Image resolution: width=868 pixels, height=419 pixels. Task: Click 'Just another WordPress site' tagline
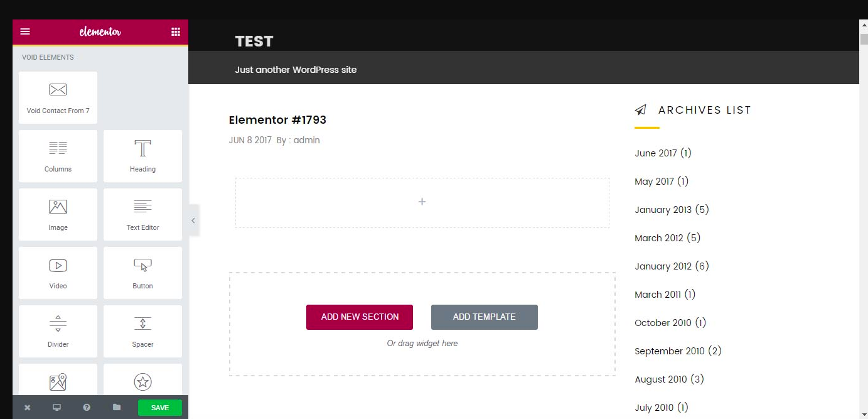296,70
